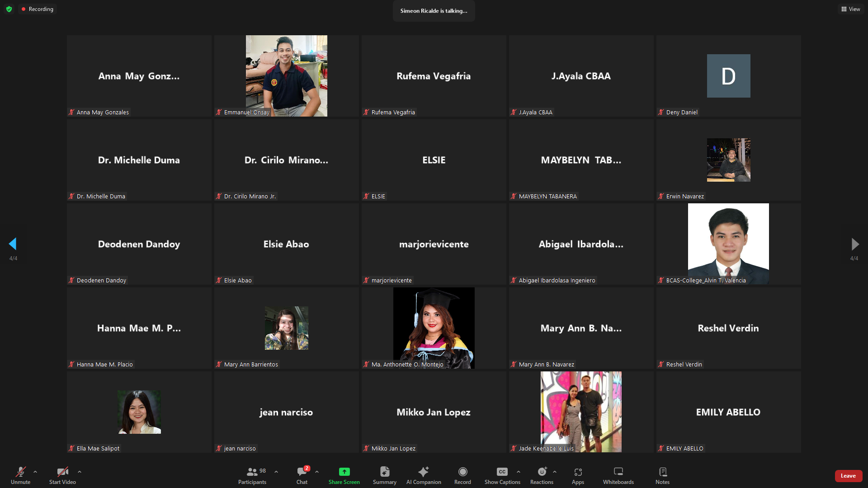Go to previous gallery page arrow
Viewport: 868px width, 488px height.
[x=13, y=244]
